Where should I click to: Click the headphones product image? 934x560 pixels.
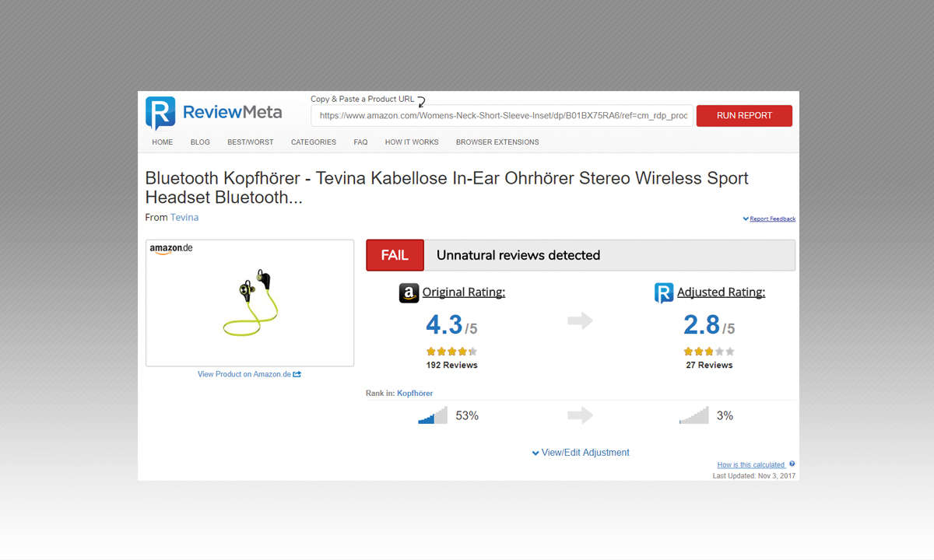(x=249, y=303)
